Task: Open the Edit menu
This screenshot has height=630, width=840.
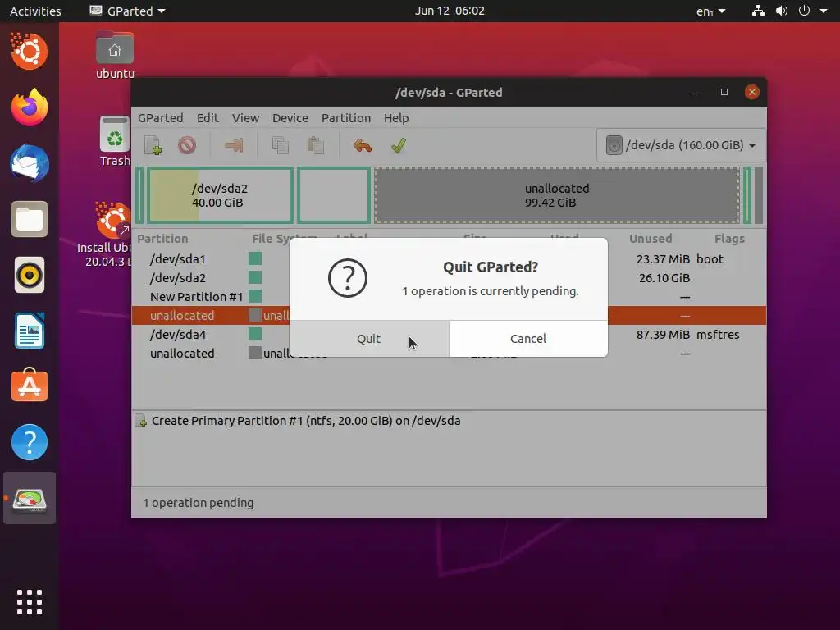Action: click(208, 118)
